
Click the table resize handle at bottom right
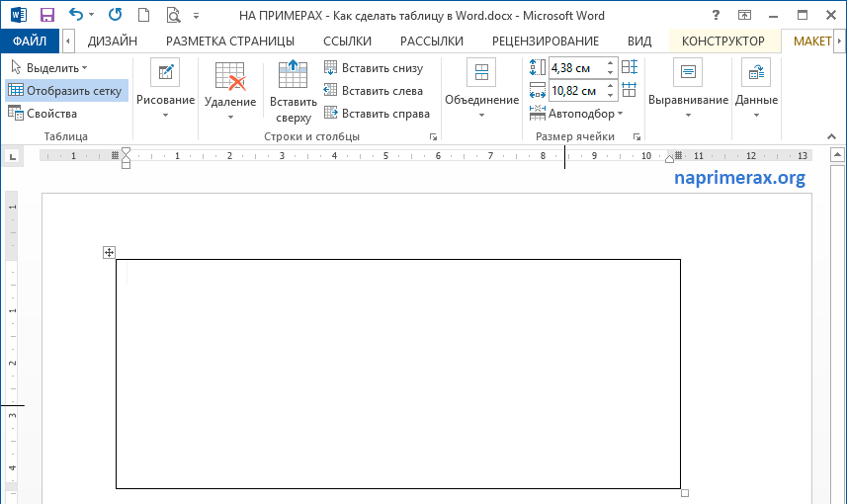pos(685,493)
